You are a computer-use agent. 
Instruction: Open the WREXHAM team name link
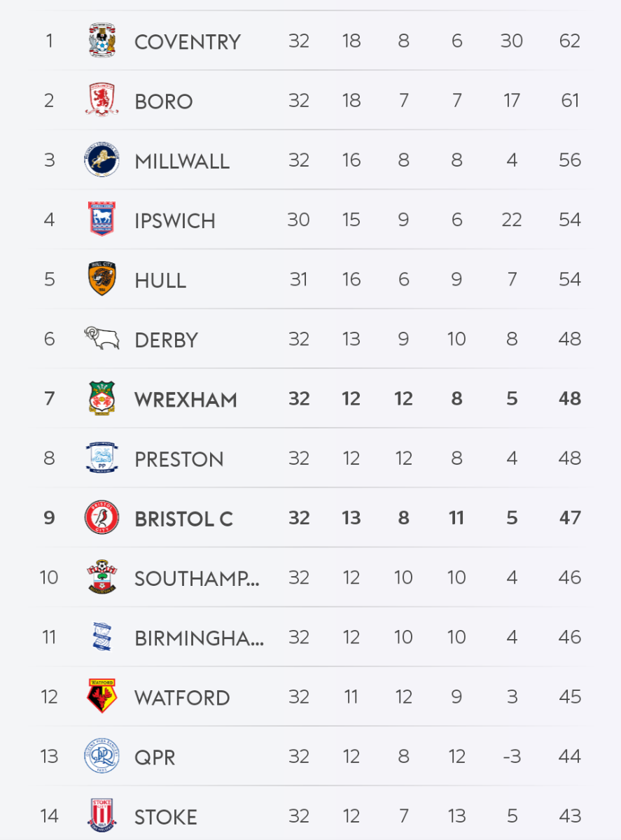click(186, 400)
